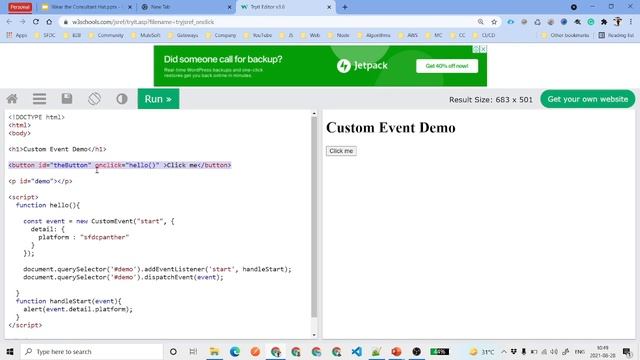Image resolution: width=640 pixels, height=360 pixels.
Task: Open the Other bookmarks folder
Action: [x=565, y=36]
